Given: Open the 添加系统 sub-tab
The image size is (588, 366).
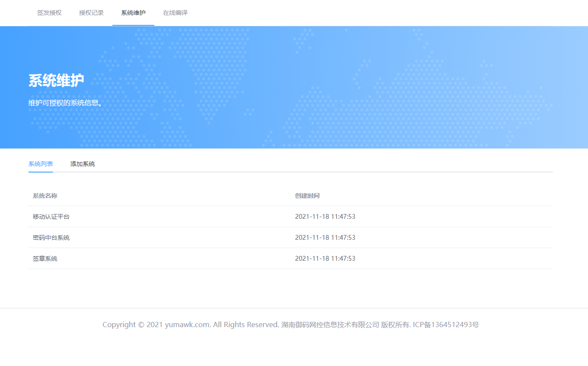Looking at the screenshot, I should coord(83,164).
